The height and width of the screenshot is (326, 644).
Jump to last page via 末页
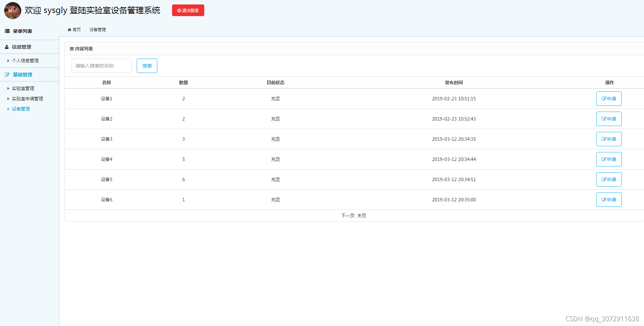tap(362, 216)
